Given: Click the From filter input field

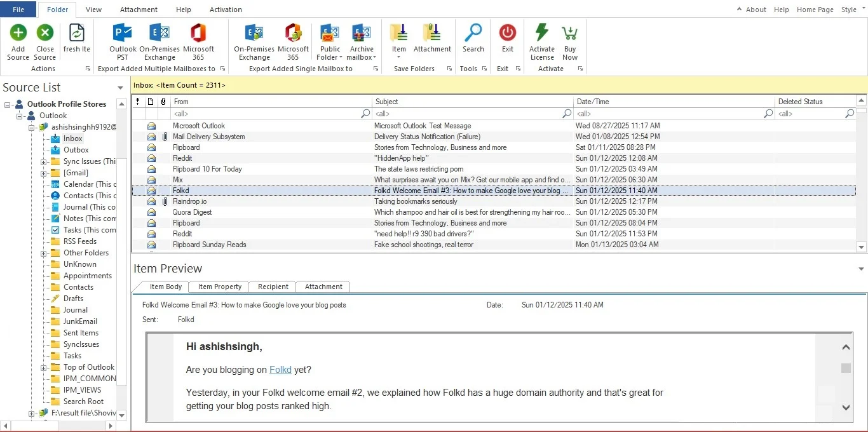Looking at the screenshot, I should pos(266,114).
